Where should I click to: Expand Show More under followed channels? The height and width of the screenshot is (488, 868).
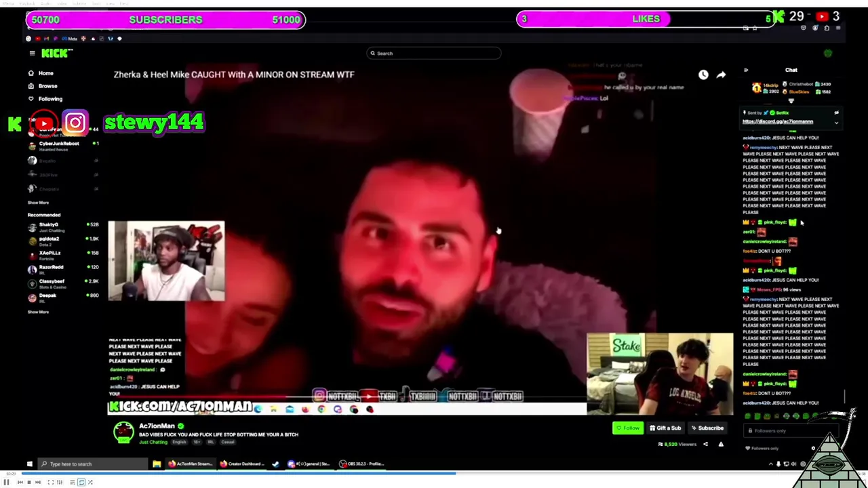[38, 203]
